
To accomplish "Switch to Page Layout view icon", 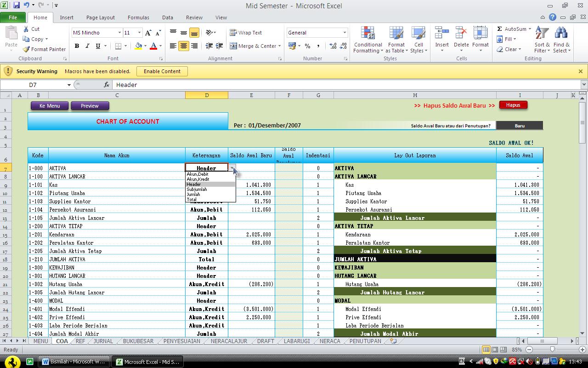I will tap(495, 350).
